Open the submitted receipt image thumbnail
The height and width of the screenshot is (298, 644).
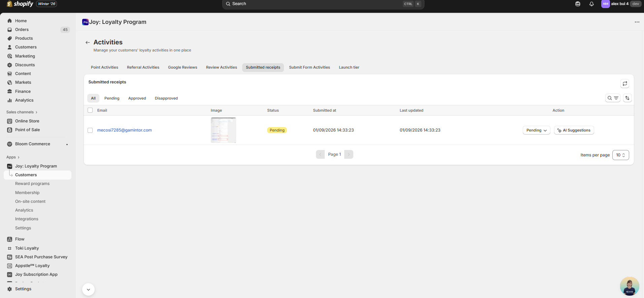point(223,130)
